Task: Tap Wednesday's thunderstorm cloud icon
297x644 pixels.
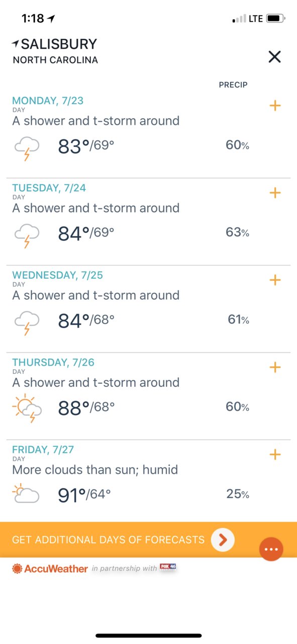Action: 27,321
